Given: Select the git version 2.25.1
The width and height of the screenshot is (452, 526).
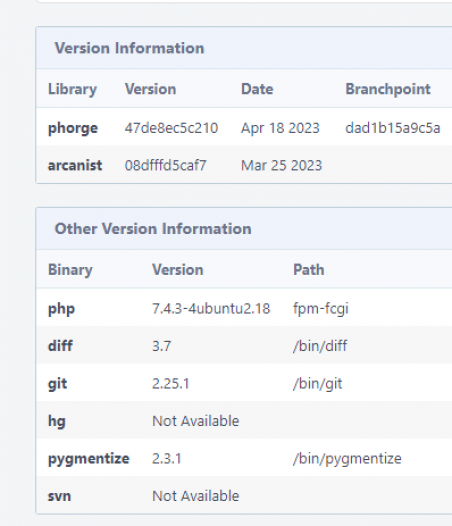Looking at the screenshot, I should coord(171,383).
